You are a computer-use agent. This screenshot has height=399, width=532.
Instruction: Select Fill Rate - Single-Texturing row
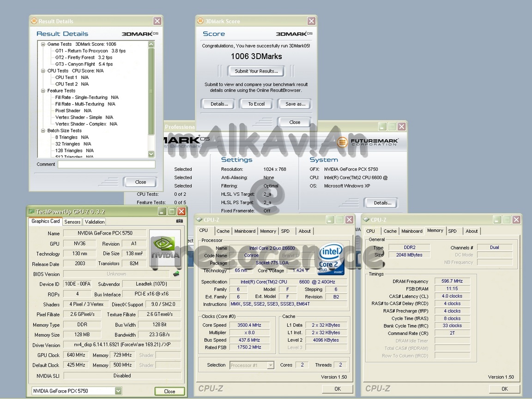point(87,97)
